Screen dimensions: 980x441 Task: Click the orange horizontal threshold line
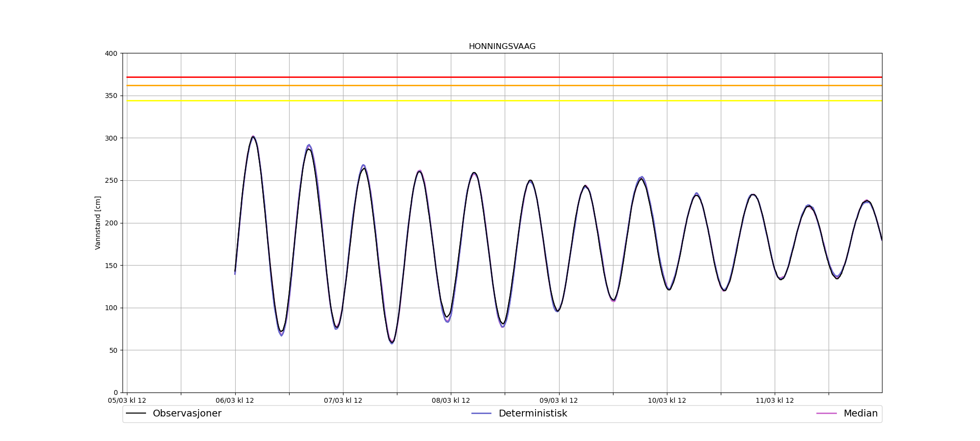(504, 85)
